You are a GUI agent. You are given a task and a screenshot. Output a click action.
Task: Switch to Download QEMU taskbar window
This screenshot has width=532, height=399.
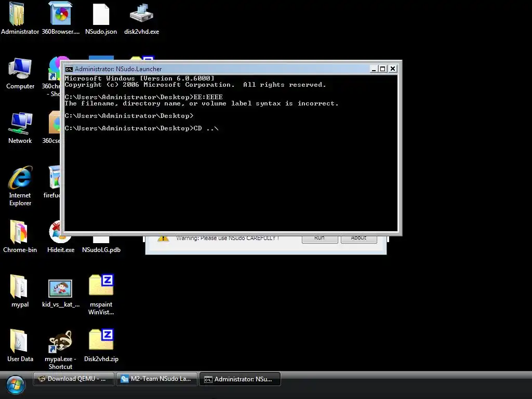pyautogui.click(x=74, y=379)
